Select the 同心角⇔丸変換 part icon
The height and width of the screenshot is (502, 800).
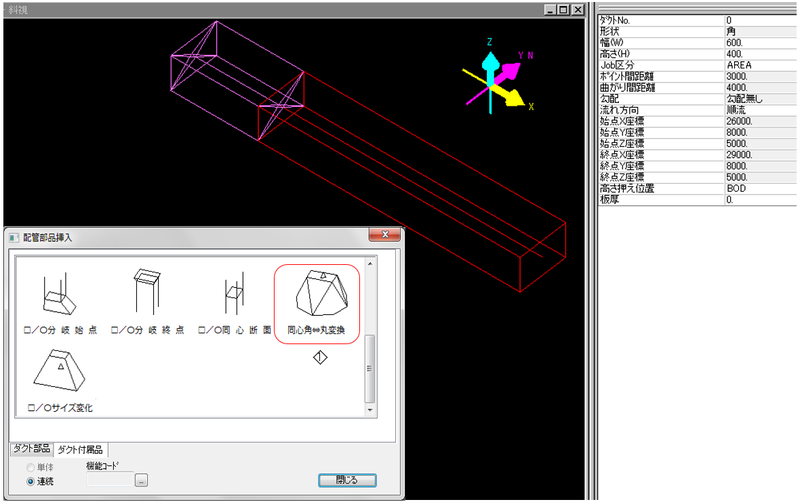point(318,298)
